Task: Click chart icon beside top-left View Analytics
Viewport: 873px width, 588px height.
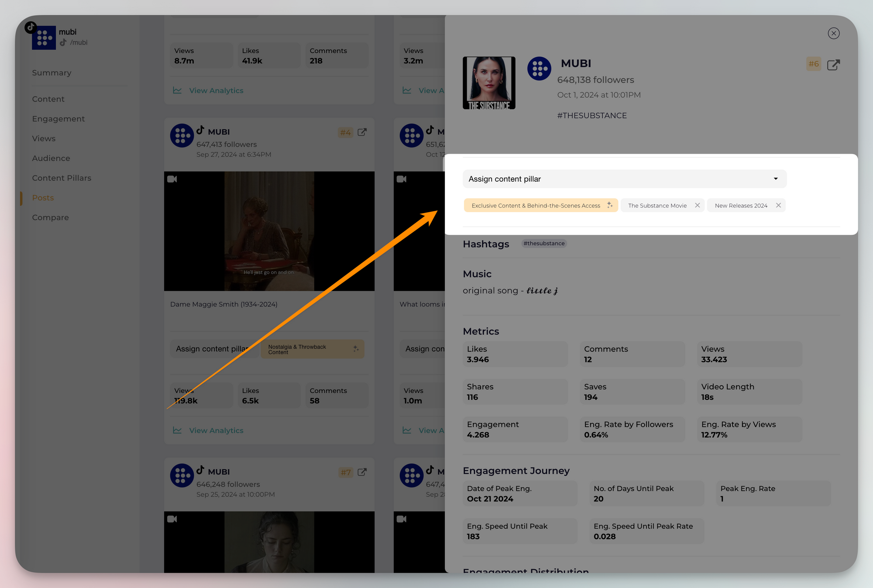Action: 177,90
